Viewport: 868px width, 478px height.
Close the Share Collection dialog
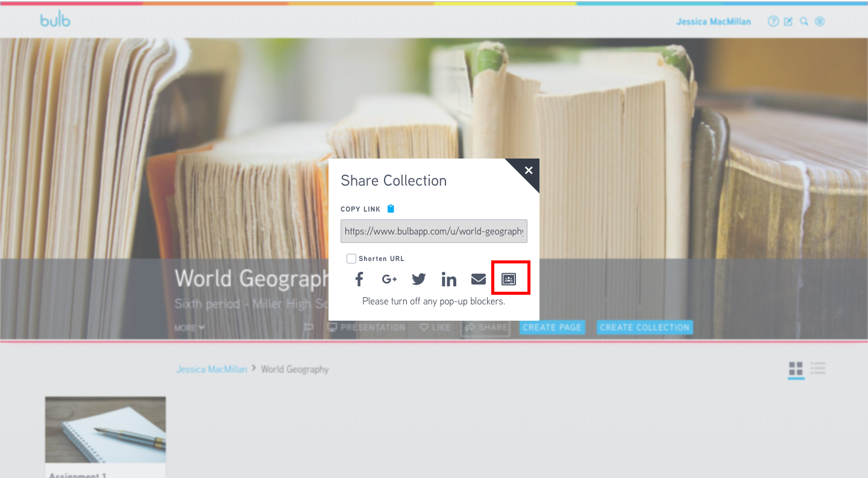click(x=529, y=171)
